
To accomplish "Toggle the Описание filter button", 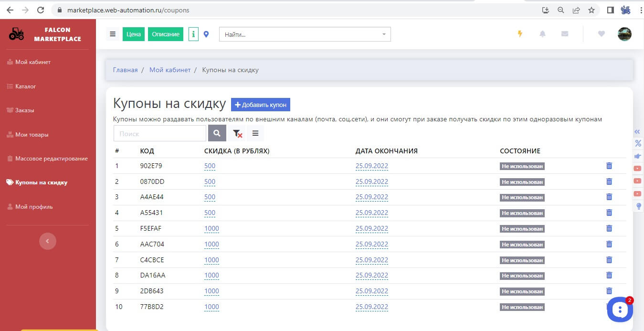I will [166, 34].
